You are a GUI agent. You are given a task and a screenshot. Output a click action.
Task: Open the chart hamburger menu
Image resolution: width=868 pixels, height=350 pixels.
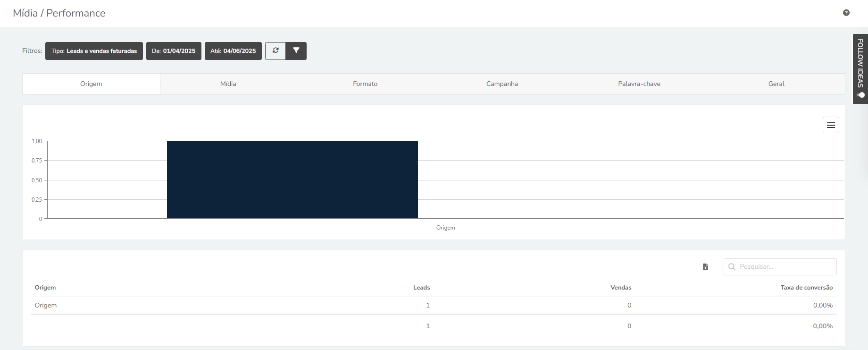tap(831, 125)
